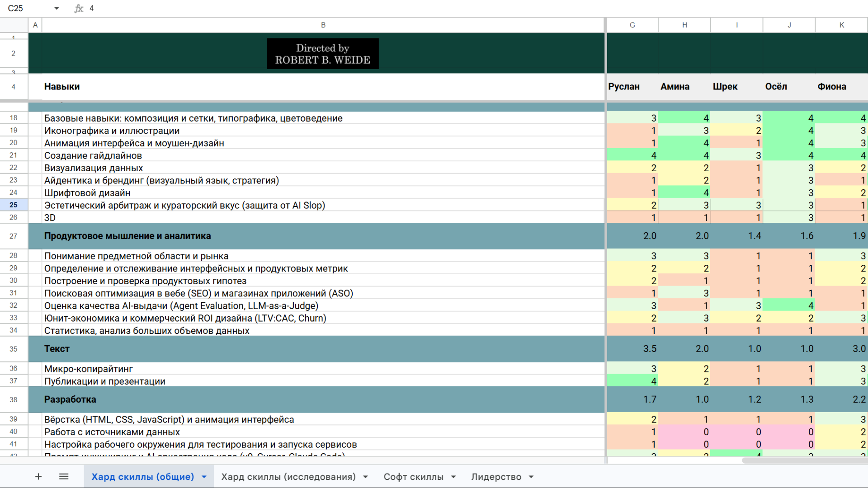Select row 27 header

point(14,236)
